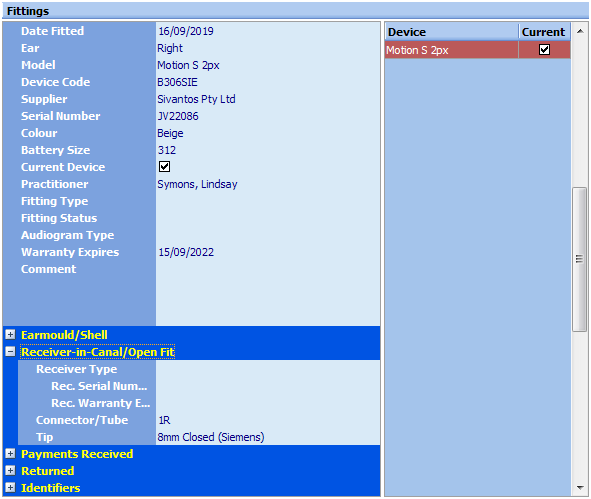591x499 pixels.
Task: Click Warranty Expires value 15/09/2022
Action: tap(186, 252)
